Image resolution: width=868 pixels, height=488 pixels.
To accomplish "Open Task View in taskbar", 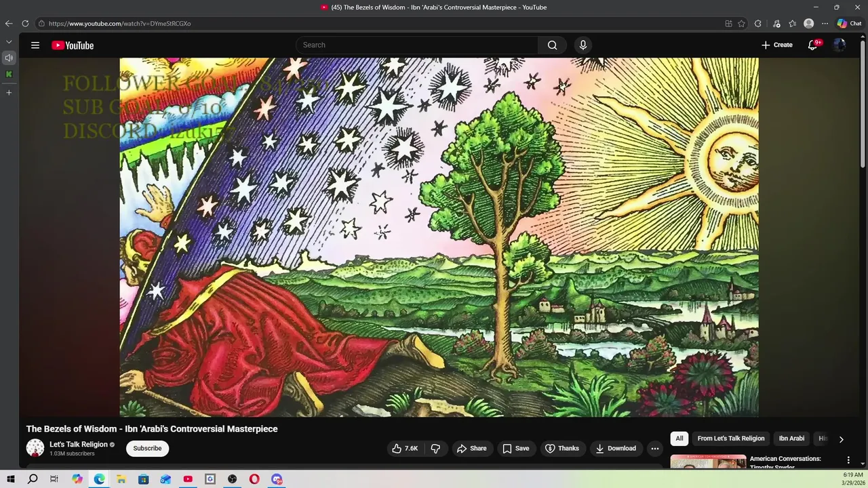I will tap(54, 479).
